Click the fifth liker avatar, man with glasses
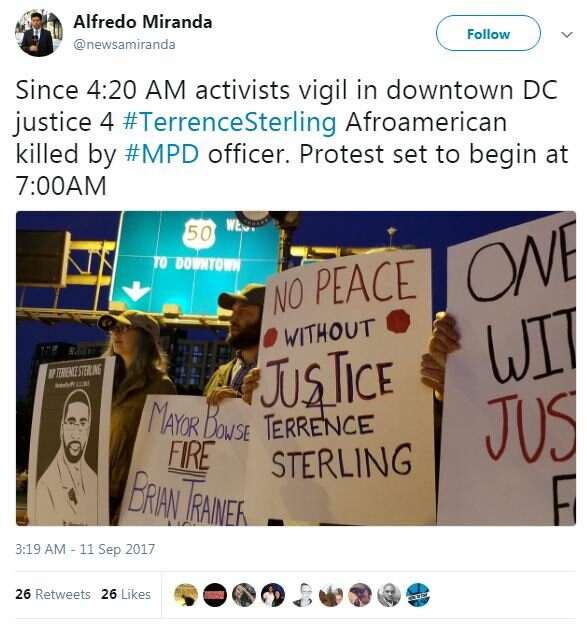Screen dimensions: 587x626 [x=302, y=595]
